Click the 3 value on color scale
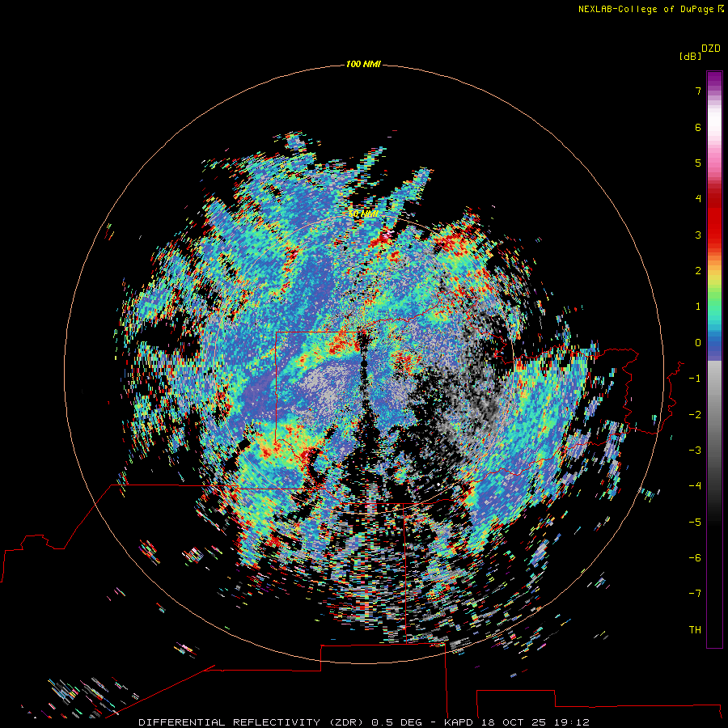 [x=698, y=235]
